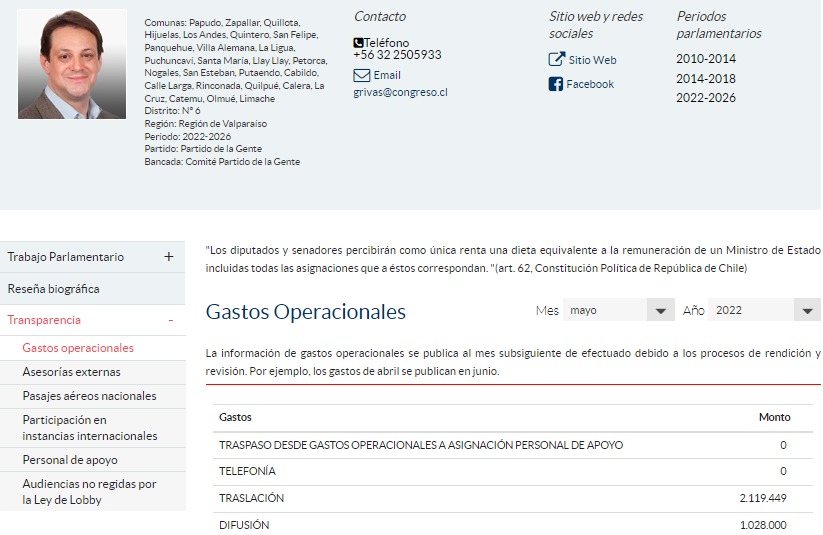Click the Sitio Web external link icon
Image resolution: width=823 pixels, height=535 pixels.
(x=556, y=60)
